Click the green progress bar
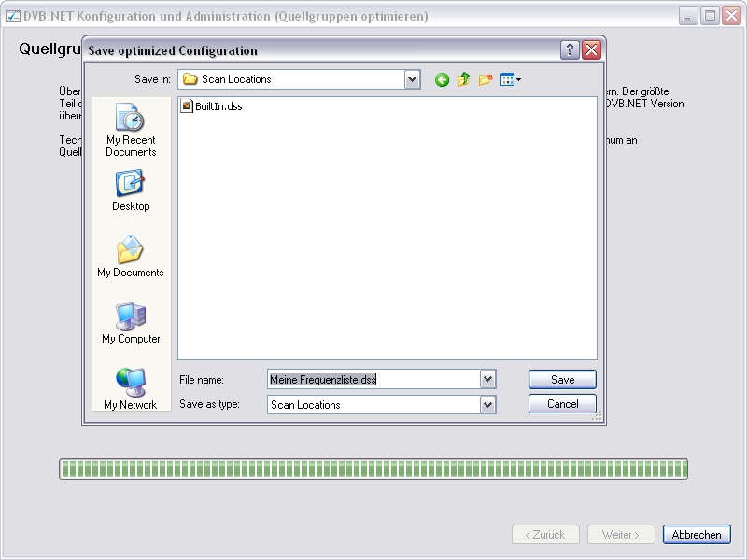 point(373,469)
